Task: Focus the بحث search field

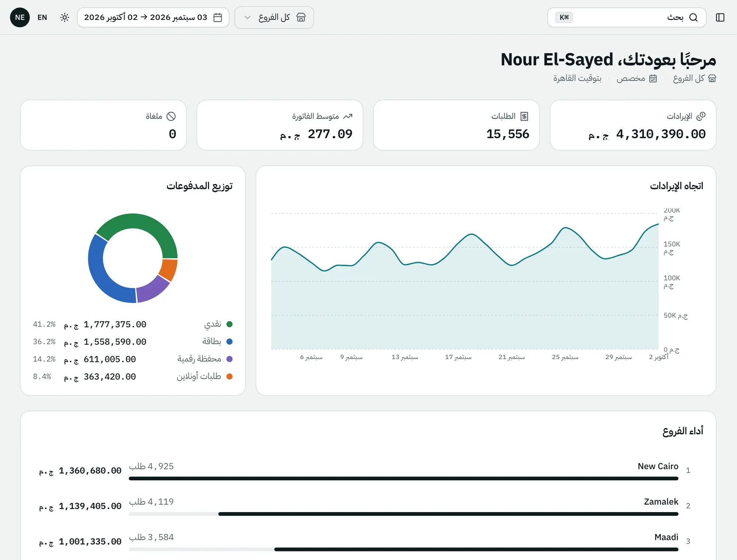Action: click(626, 17)
